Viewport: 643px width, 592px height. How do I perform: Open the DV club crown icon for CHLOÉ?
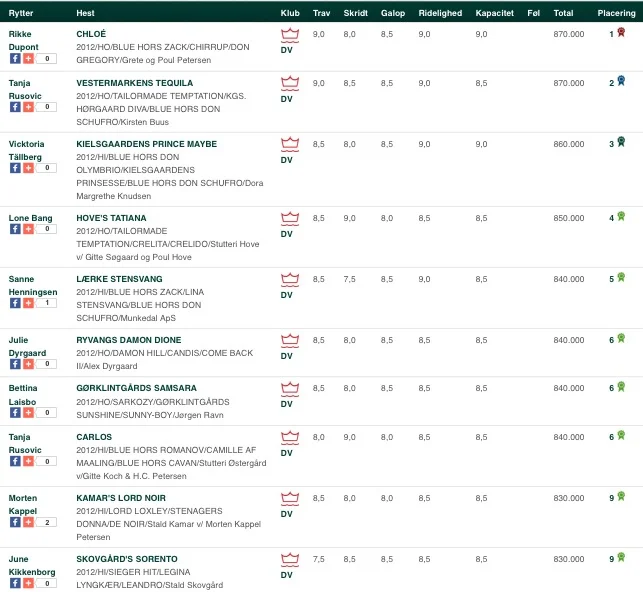coord(290,35)
